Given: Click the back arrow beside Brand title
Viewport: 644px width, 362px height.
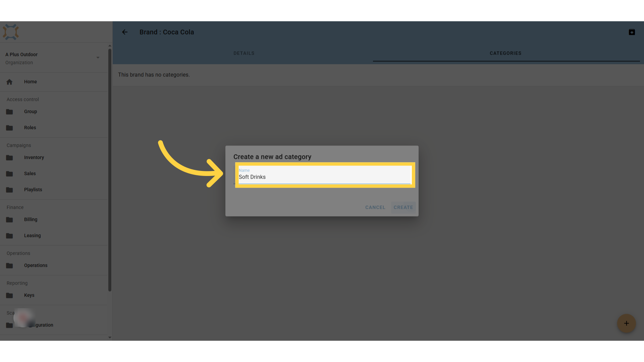Looking at the screenshot, I should [125, 32].
